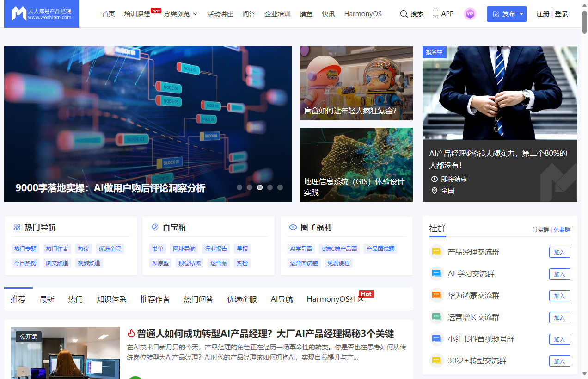The width and height of the screenshot is (588, 379).
Task: Open VIP membership via the VIP icon
Action: [470, 14]
